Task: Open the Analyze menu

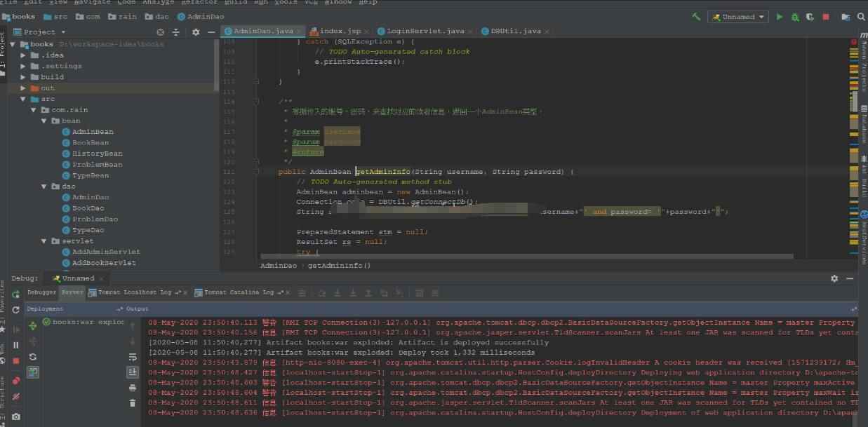Action: (x=158, y=2)
